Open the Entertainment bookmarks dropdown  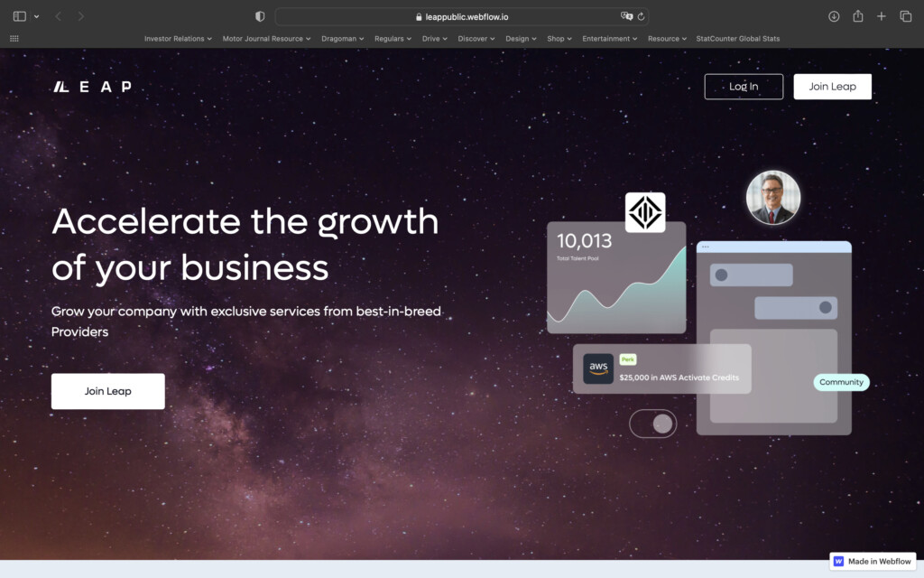pyautogui.click(x=609, y=39)
